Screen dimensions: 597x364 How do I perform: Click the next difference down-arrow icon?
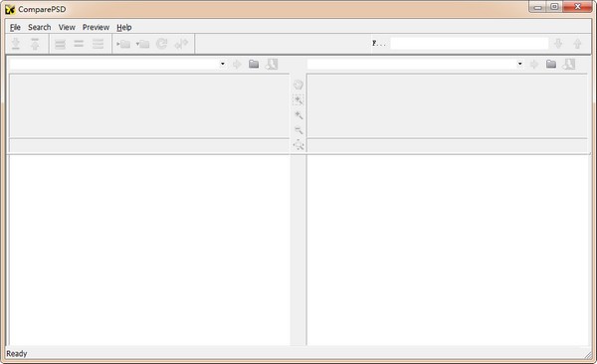tap(16, 44)
